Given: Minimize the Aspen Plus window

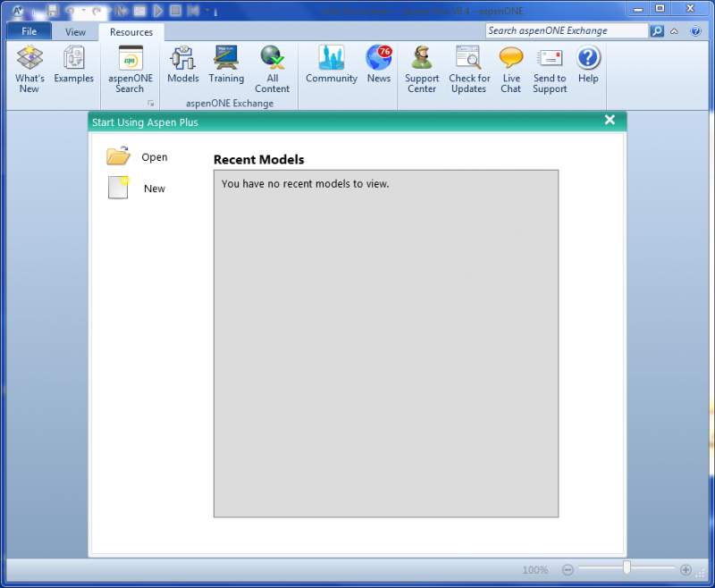Looking at the screenshot, I should pyautogui.click(x=638, y=9).
